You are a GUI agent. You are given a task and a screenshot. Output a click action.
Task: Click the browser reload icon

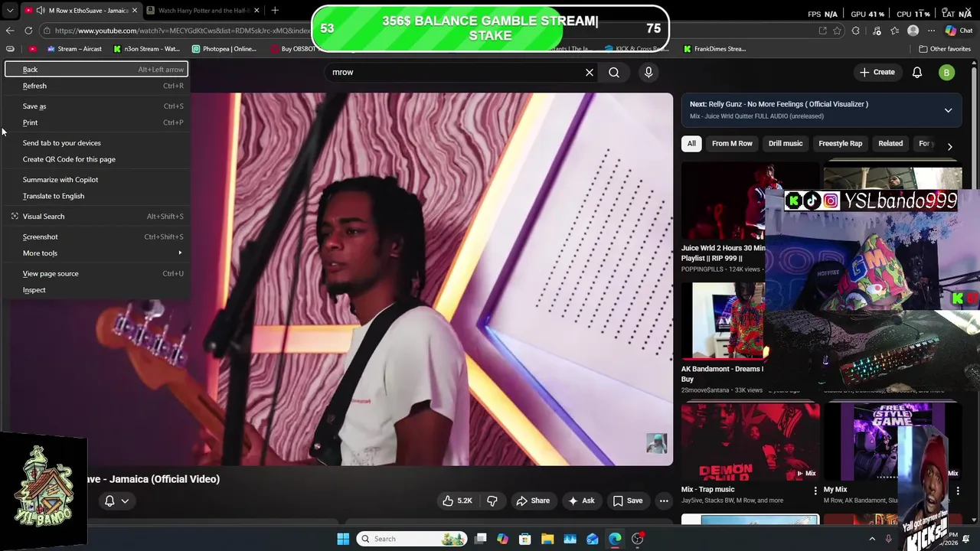(x=28, y=31)
